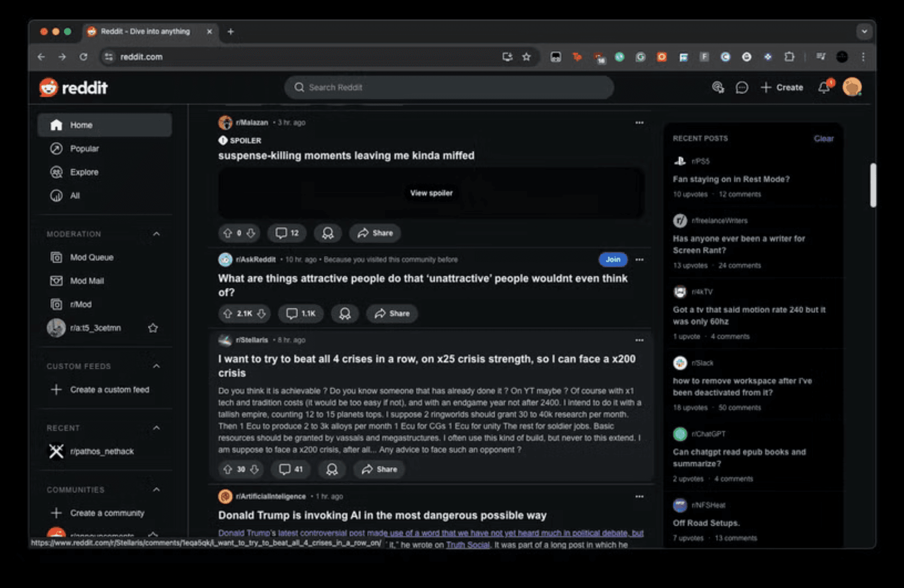Upvote the Stellaris post
904x588 pixels.
pyautogui.click(x=227, y=469)
